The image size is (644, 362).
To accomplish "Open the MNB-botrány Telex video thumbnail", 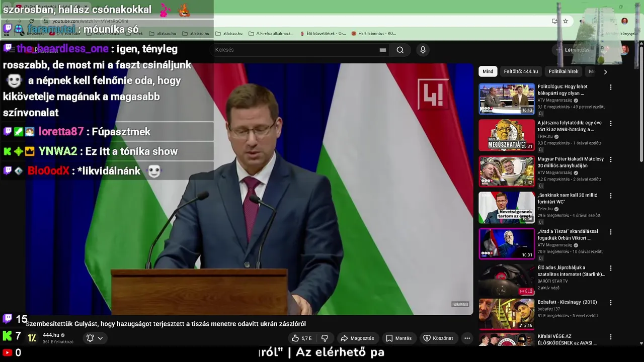I will point(506,135).
